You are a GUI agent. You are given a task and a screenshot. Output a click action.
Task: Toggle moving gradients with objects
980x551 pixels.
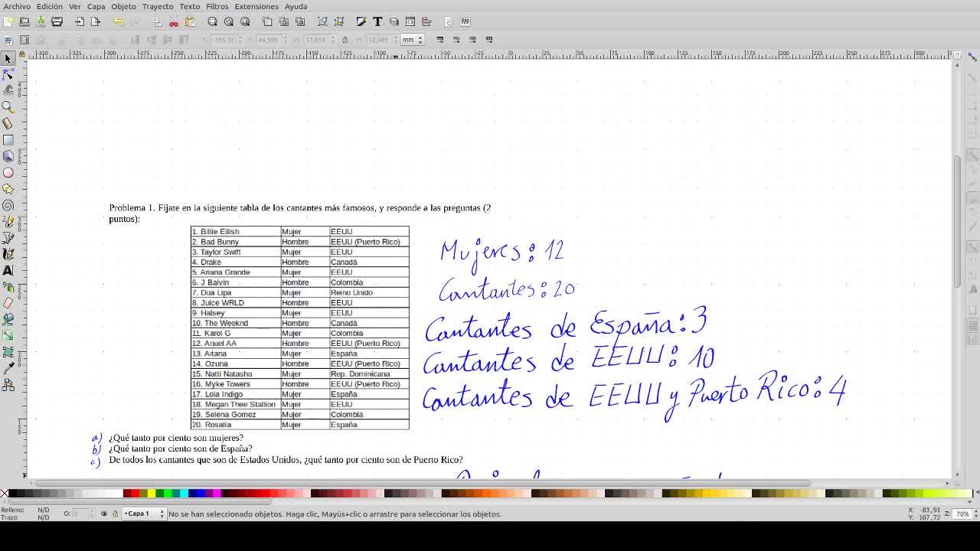[472, 40]
